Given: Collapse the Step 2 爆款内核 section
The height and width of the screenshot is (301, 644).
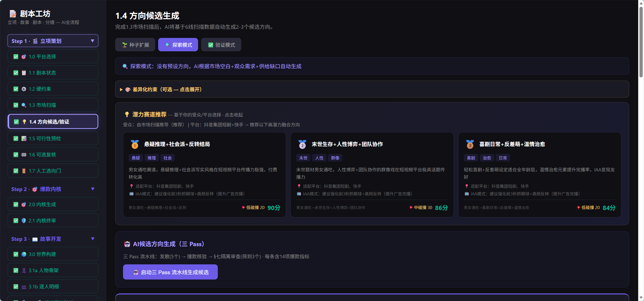Looking at the screenshot, I should (53, 189).
